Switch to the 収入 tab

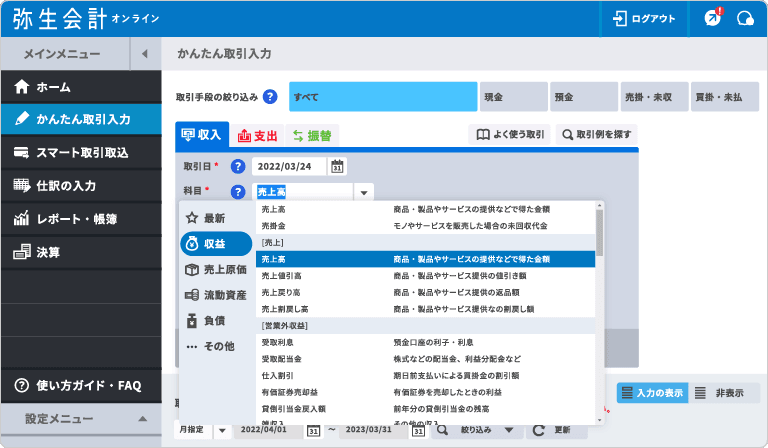click(202, 135)
